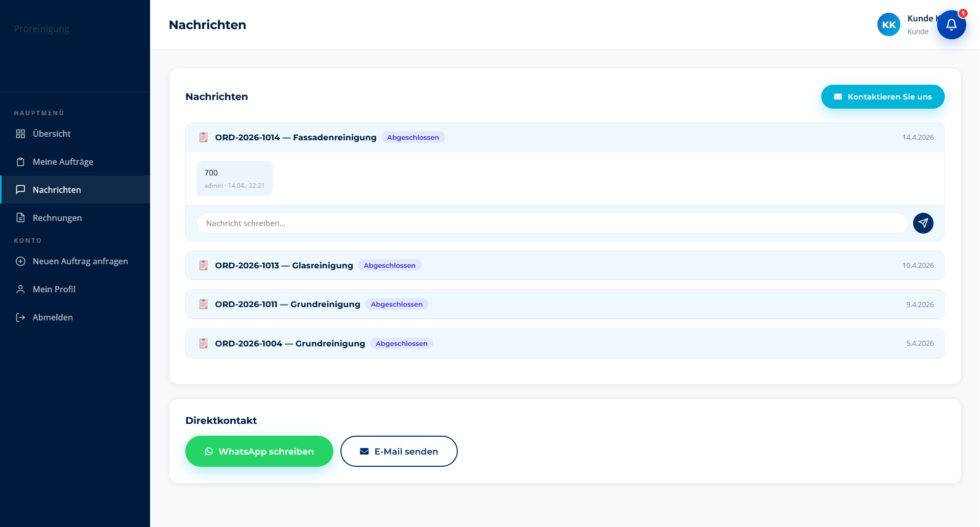This screenshot has height=527, width=980.
Task: Click the Neuen Auftrag plus icon
Action: [20, 261]
